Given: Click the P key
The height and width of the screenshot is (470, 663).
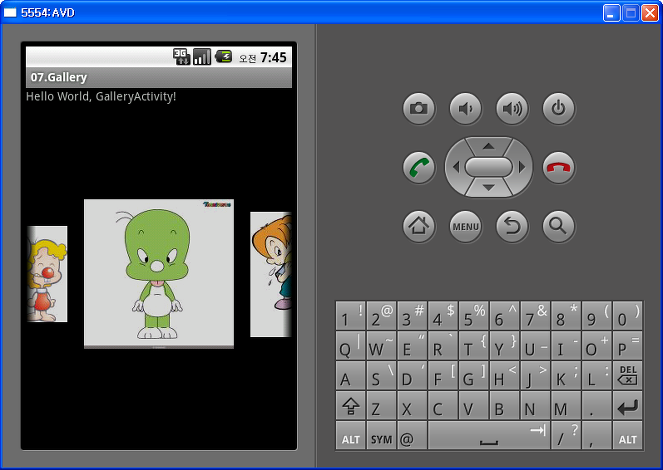Looking at the screenshot, I should (627, 345).
